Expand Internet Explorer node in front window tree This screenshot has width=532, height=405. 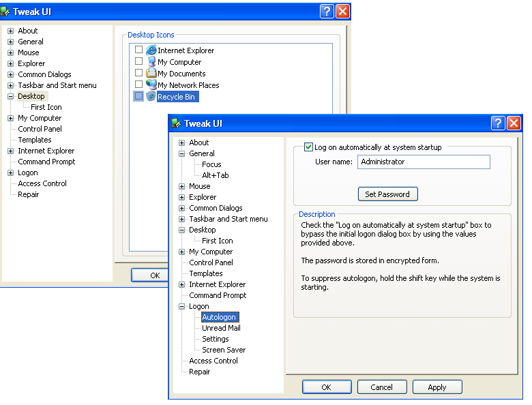182,284
